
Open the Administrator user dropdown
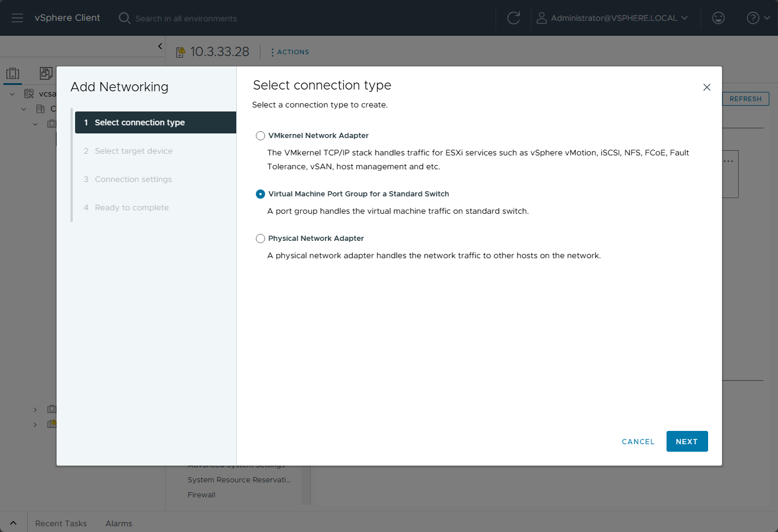click(613, 18)
